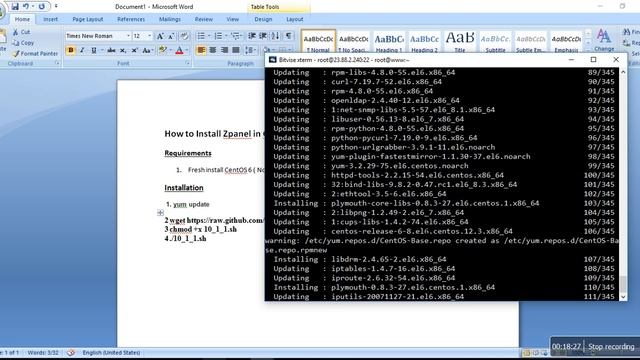Click the Installation heading in the document
Viewport: 640px width, 360px height.
coord(184,188)
